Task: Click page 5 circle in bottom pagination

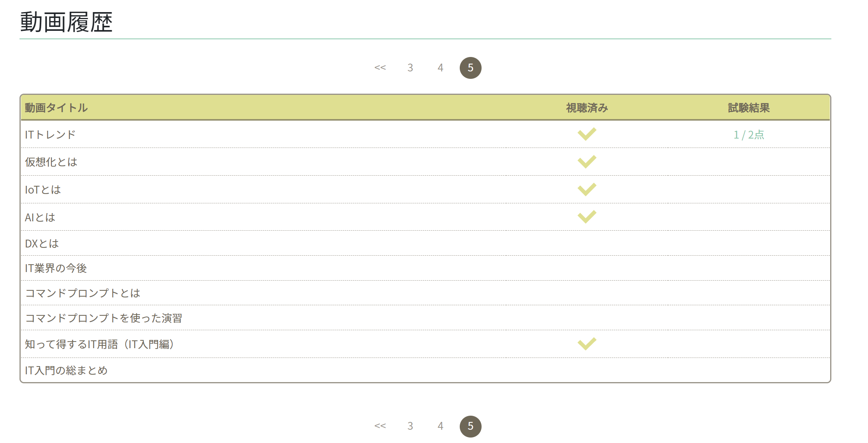Action: 470,426
